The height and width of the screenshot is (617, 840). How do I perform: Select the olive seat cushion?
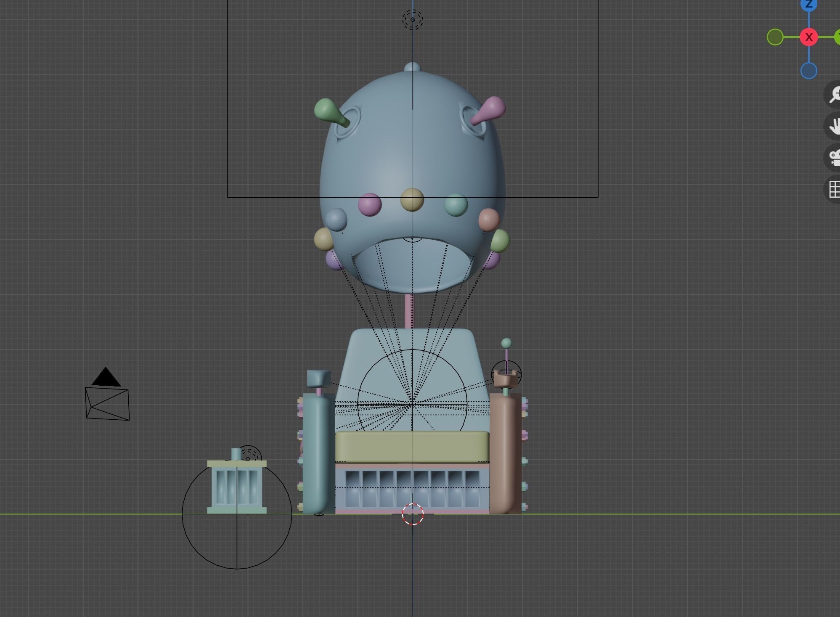(412, 447)
